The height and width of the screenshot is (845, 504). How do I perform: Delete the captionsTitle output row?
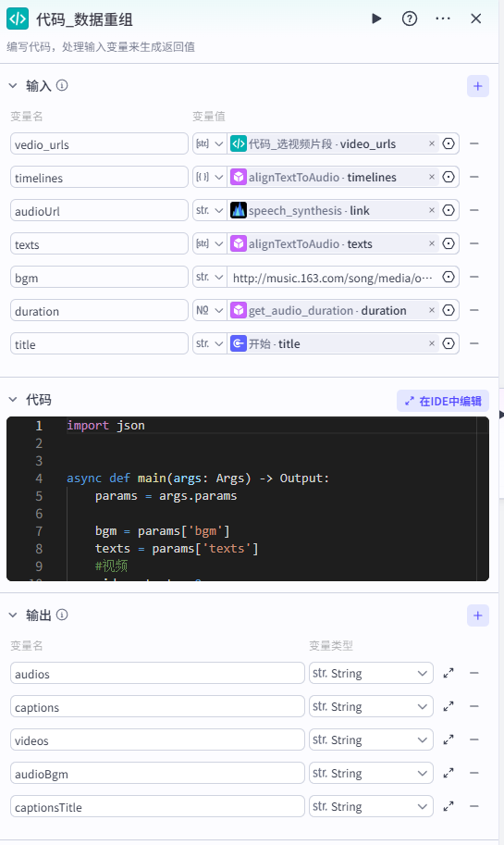474,807
